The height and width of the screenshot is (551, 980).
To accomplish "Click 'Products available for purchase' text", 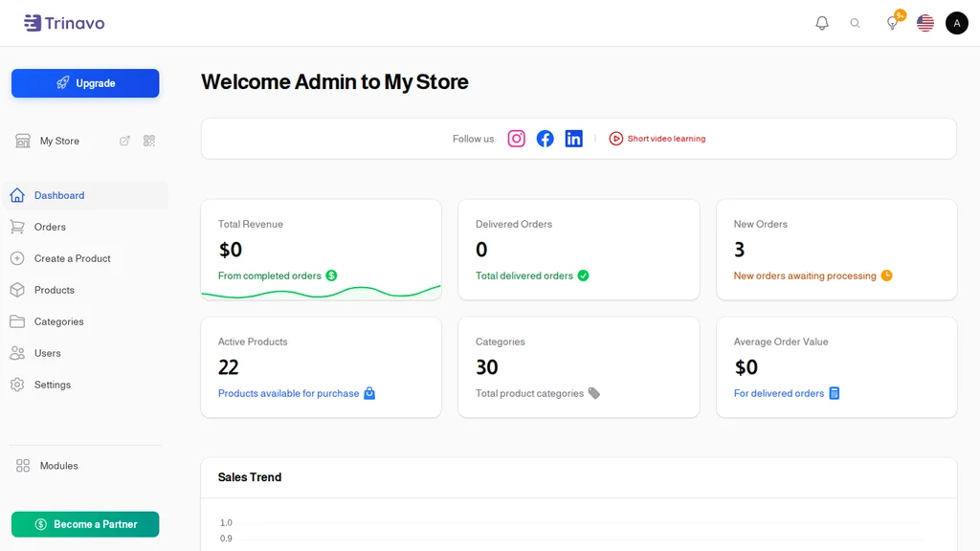I will click(289, 393).
